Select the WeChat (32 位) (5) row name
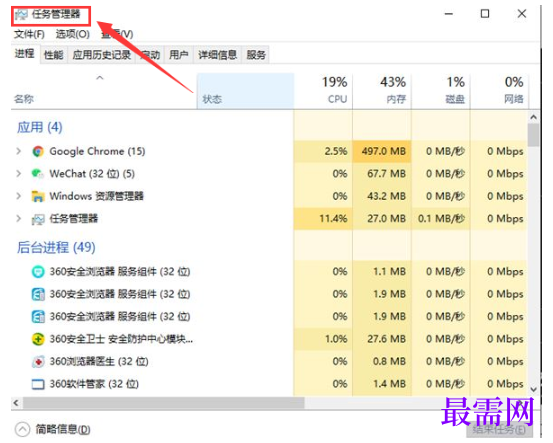 92,174
